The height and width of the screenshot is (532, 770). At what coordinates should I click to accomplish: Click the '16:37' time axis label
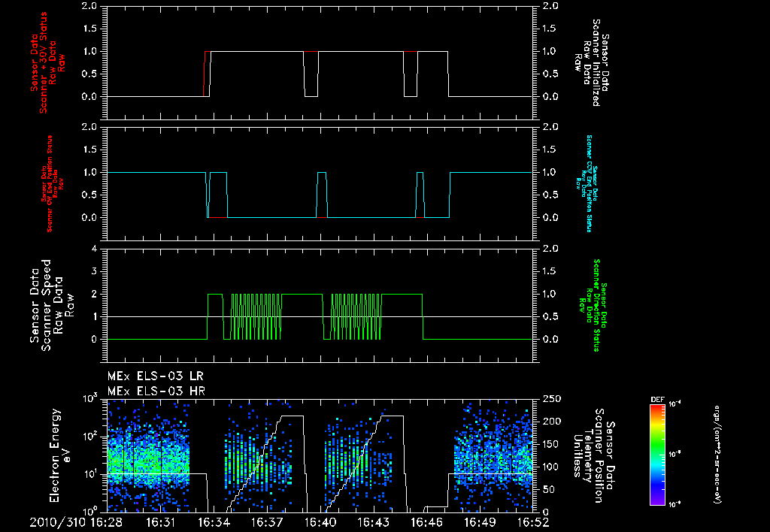tap(267, 522)
